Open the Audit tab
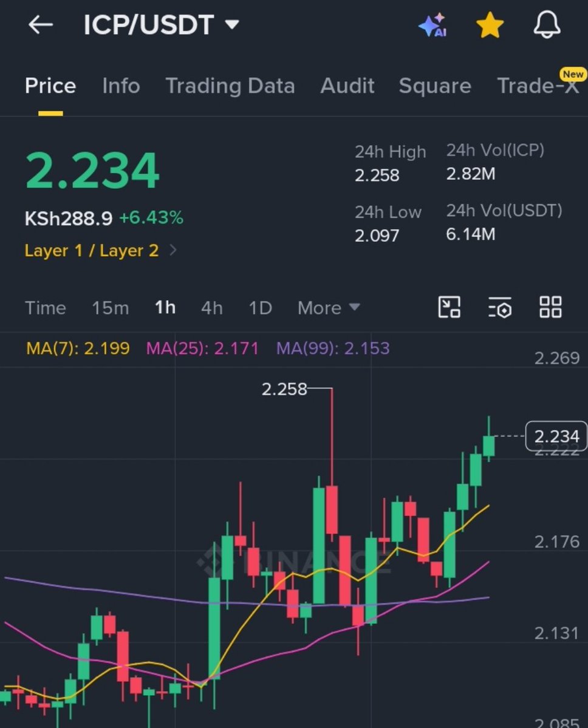 [x=347, y=86]
